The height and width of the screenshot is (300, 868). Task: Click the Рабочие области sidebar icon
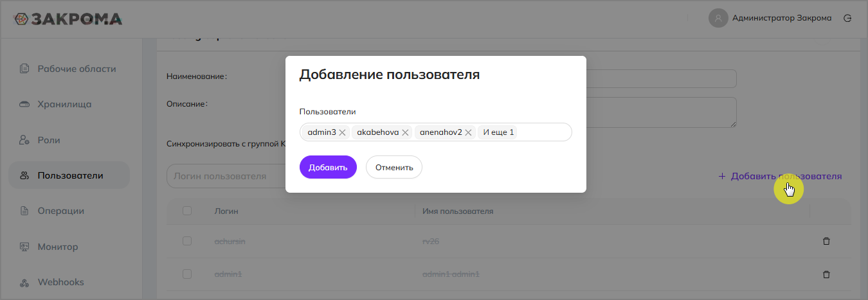coord(24,69)
